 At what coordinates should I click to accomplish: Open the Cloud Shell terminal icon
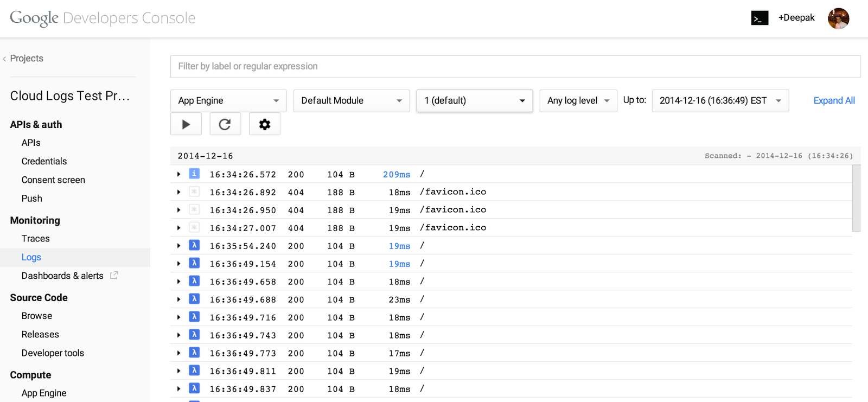pyautogui.click(x=759, y=18)
